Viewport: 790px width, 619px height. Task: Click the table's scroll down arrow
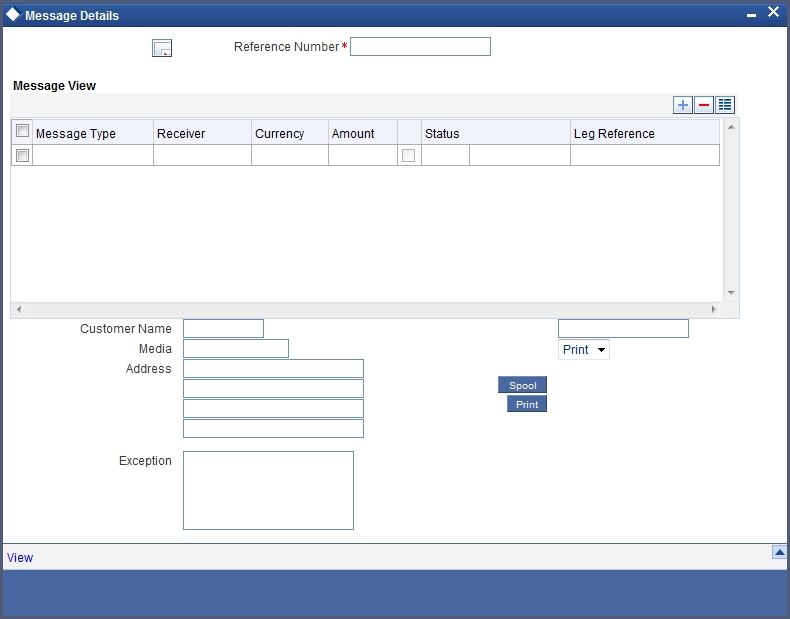[731, 293]
